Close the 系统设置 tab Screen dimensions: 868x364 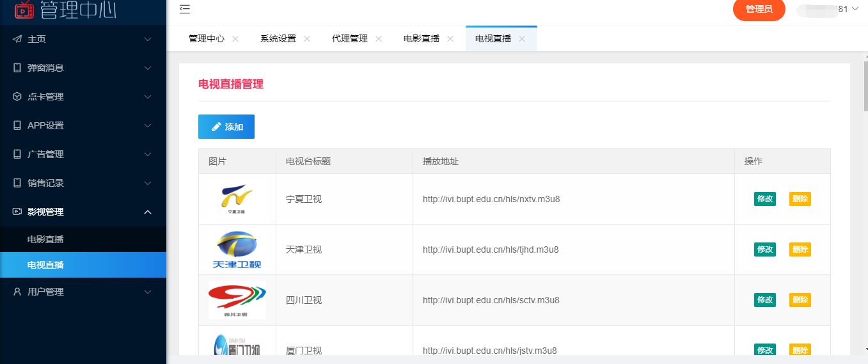(x=307, y=39)
